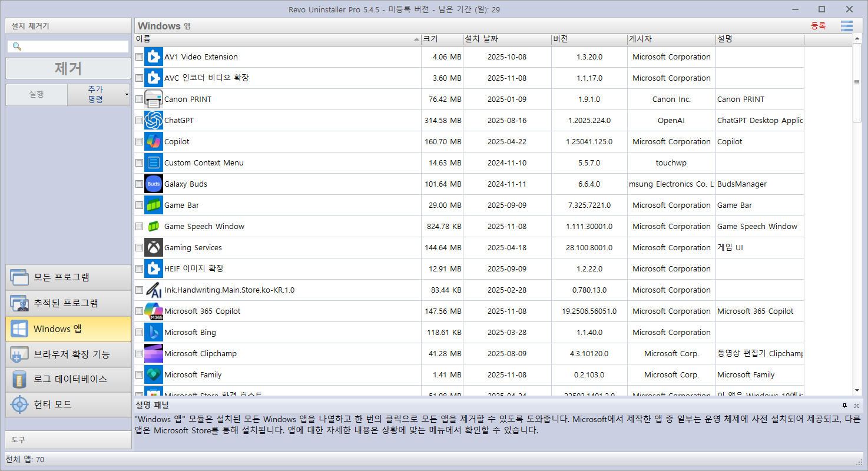The height and width of the screenshot is (471, 868).
Task: Click the vertical scrollbar of app list
Action: (x=857, y=82)
